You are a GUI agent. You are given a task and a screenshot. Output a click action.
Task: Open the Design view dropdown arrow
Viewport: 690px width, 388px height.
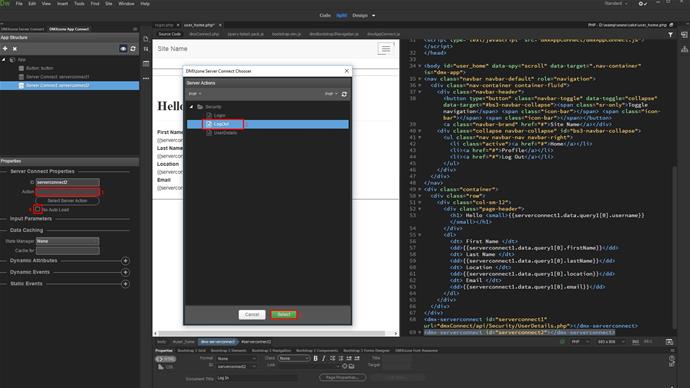click(374, 15)
